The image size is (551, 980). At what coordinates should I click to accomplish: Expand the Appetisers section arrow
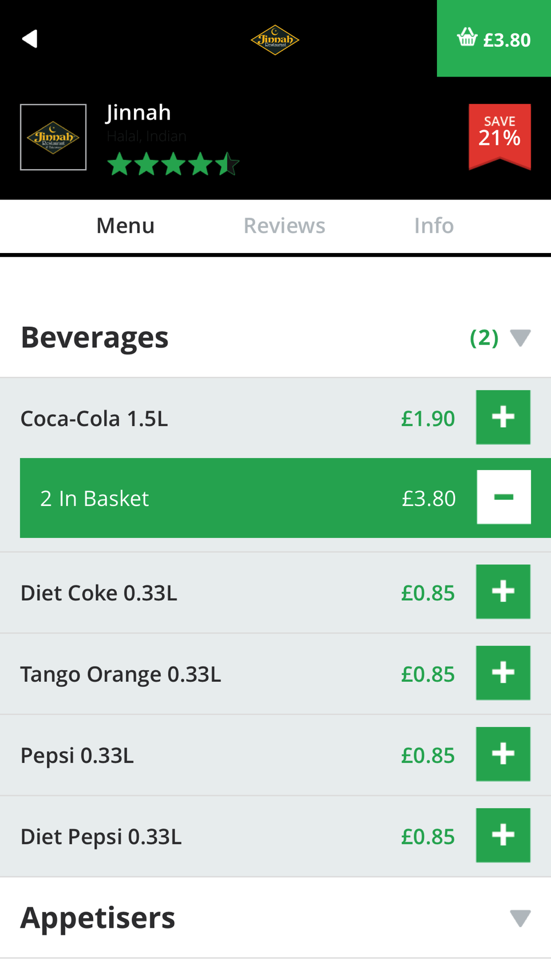[520, 918]
